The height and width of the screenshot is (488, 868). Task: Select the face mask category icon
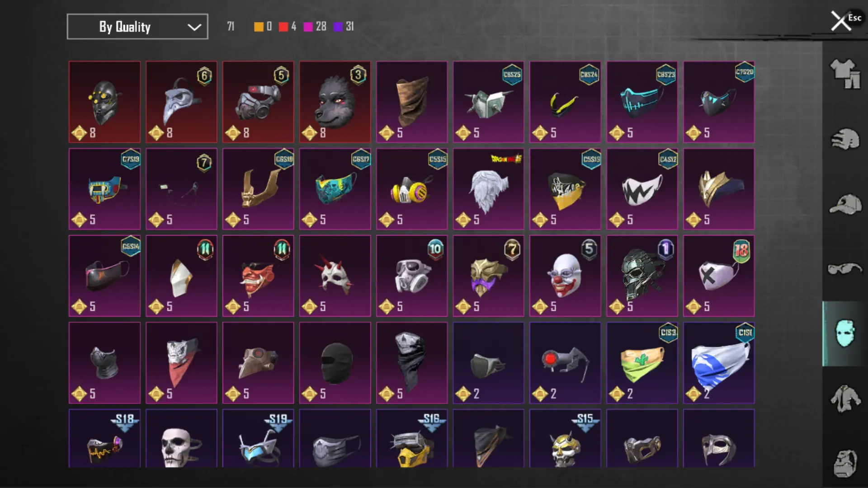point(844,333)
